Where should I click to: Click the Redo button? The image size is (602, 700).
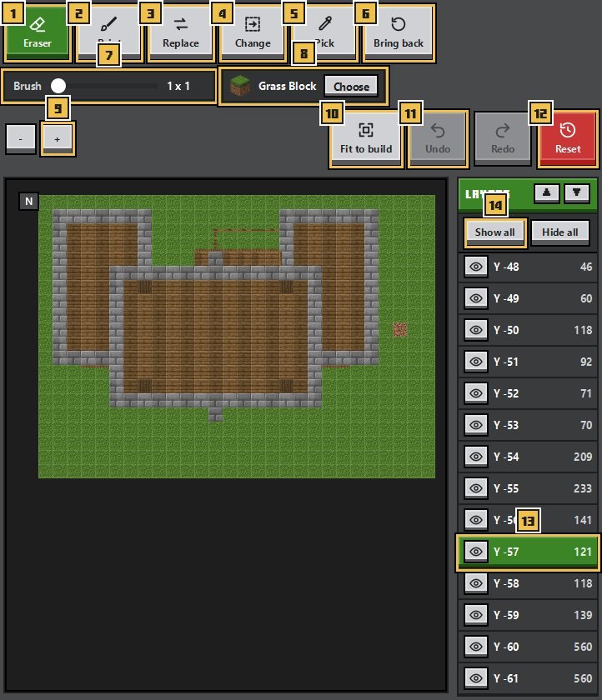[503, 139]
